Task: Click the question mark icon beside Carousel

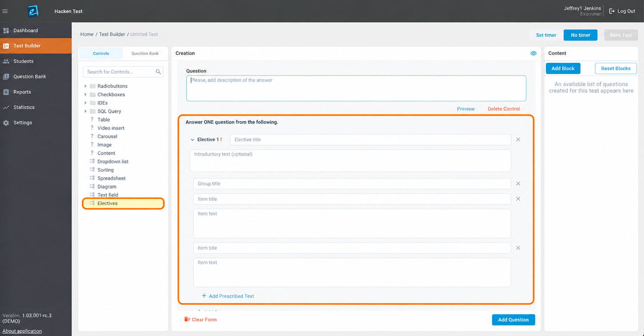Action: pos(92,136)
